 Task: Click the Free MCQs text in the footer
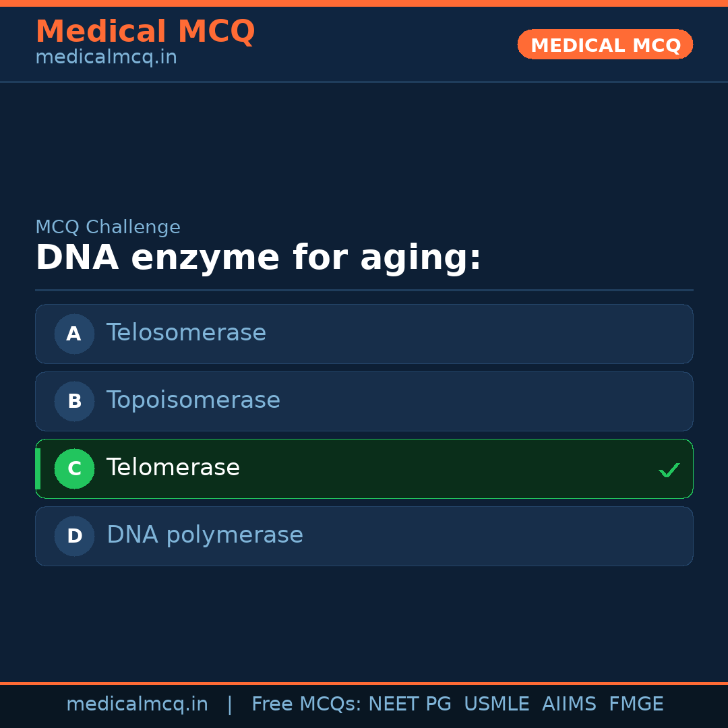click(x=307, y=704)
